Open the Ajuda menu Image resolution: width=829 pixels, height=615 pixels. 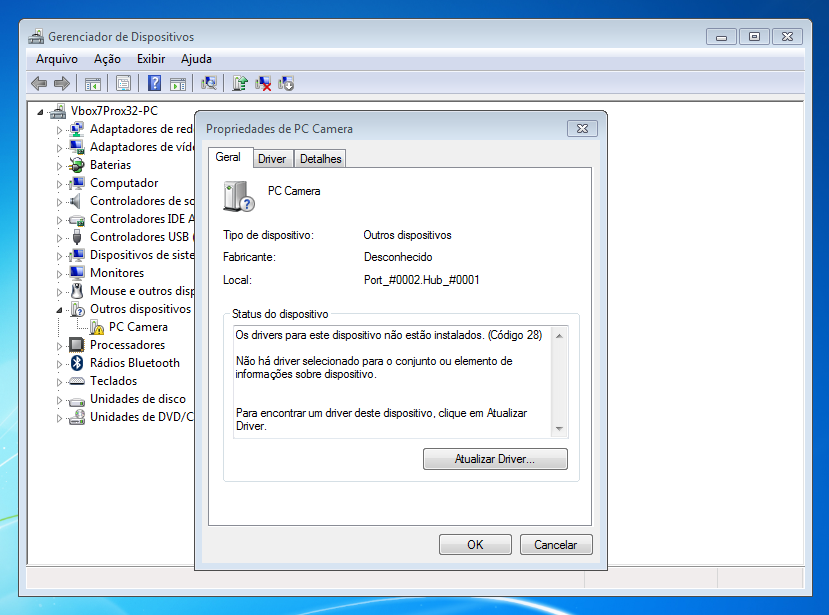pyautogui.click(x=196, y=59)
